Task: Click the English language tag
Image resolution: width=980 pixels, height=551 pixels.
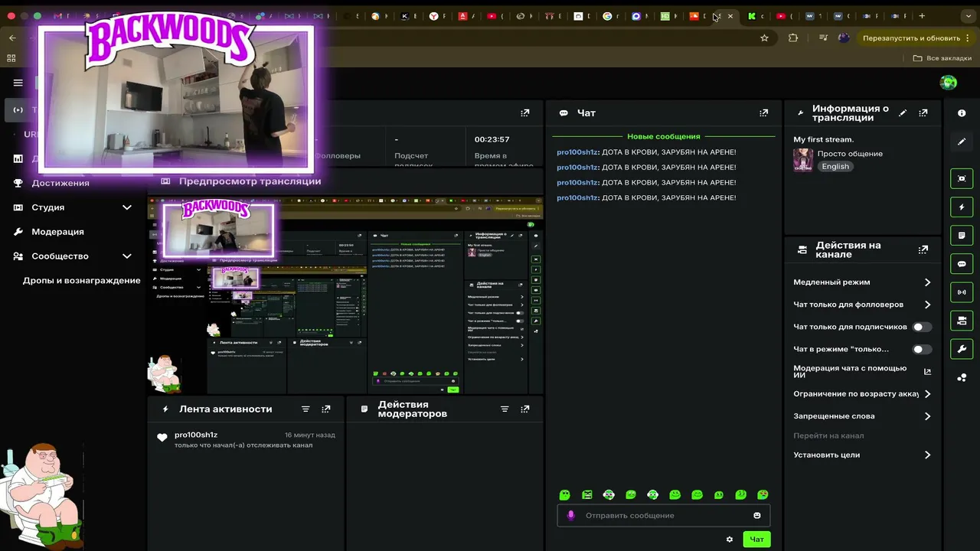Action: 835,167
